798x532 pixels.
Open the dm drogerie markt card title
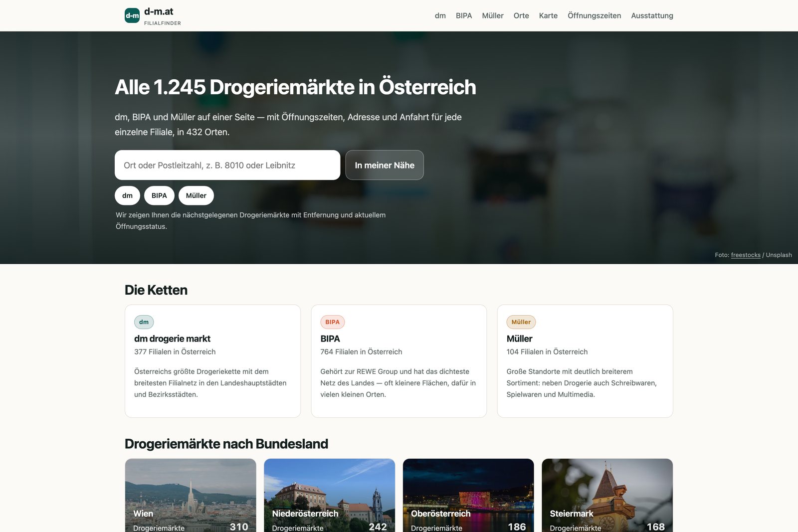pos(172,339)
